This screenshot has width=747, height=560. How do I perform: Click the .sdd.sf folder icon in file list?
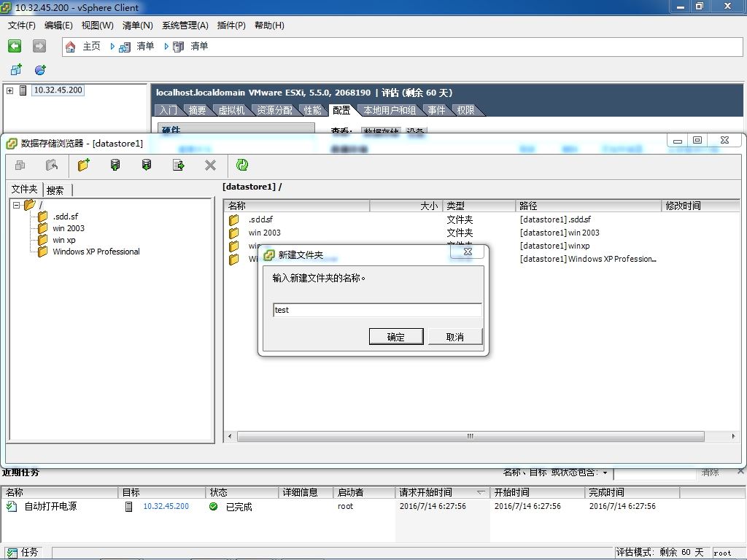234,219
